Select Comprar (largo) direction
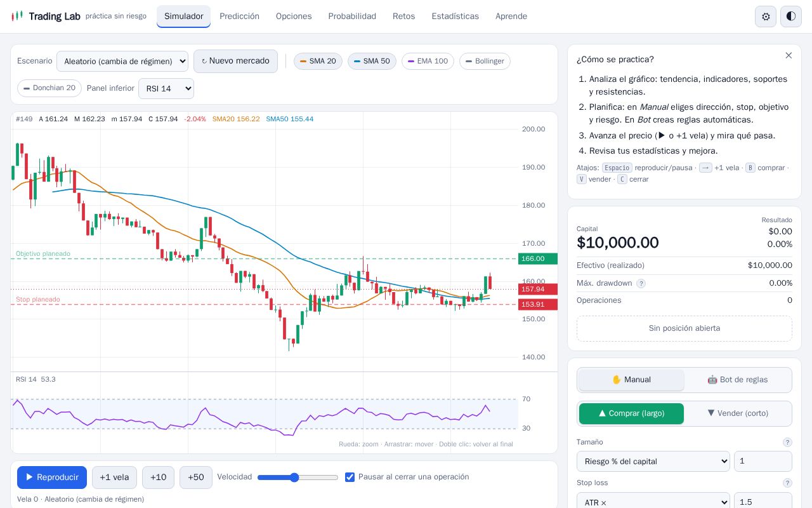This screenshot has width=812, height=508. pyautogui.click(x=631, y=413)
